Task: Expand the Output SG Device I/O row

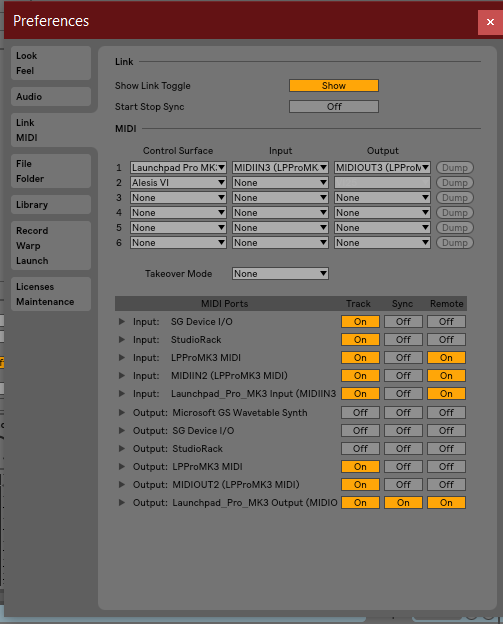Action: point(122,431)
